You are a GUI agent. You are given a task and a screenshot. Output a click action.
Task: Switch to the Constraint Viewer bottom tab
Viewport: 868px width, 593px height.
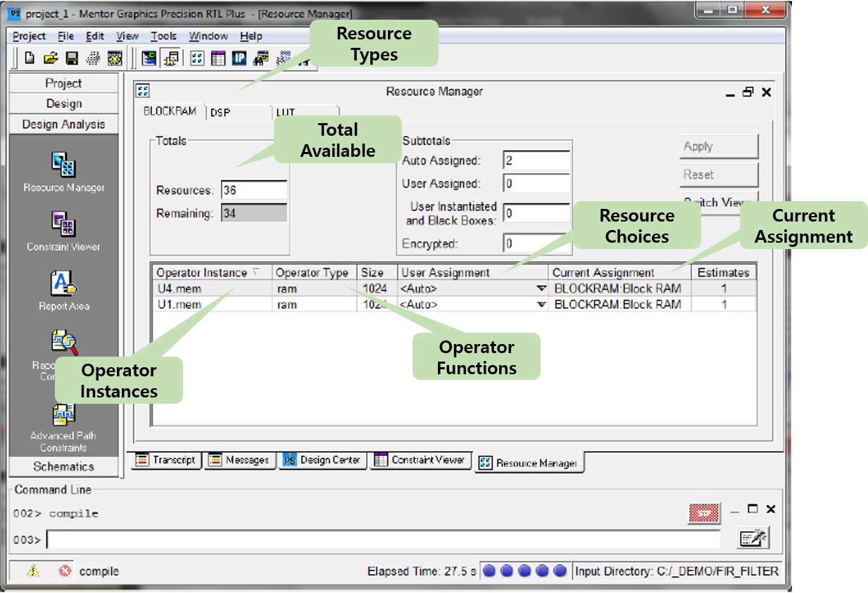420,460
